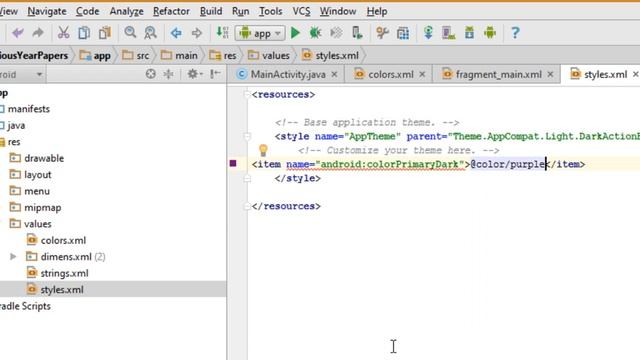This screenshot has width=640, height=360.
Task: Click the Paste clipboard icon
Action: [105, 33]
